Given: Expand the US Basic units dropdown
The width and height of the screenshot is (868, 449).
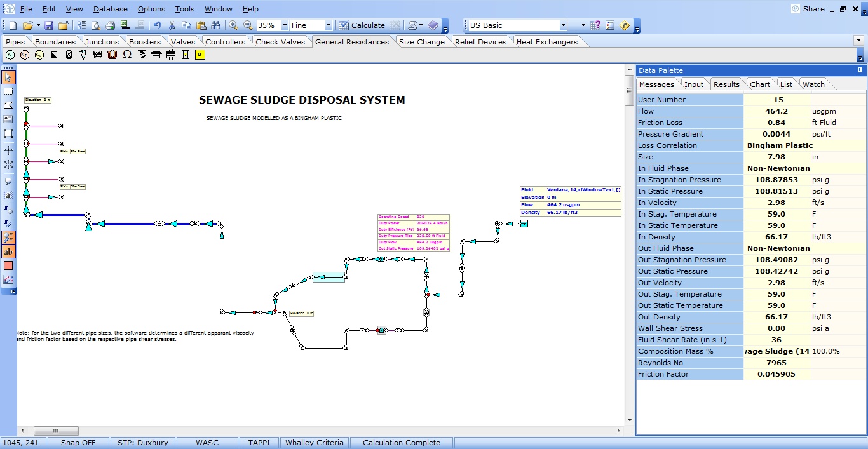Looking at the screenshot, I should pyautogui.click(x=563, y=25).
